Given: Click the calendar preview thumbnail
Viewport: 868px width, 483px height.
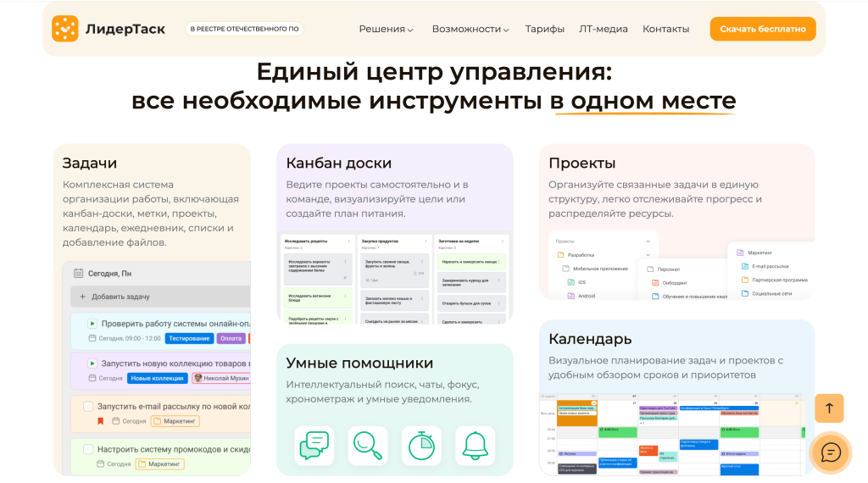Looking at the screenshot, I should pos(672,435).
